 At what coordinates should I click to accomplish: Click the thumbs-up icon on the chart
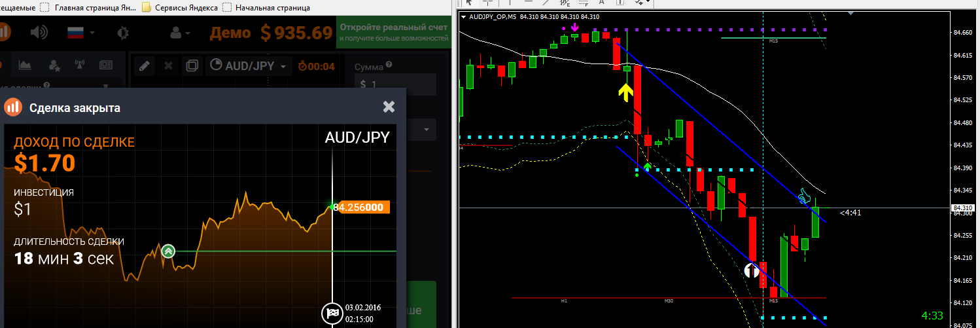[x=804, y=195]
